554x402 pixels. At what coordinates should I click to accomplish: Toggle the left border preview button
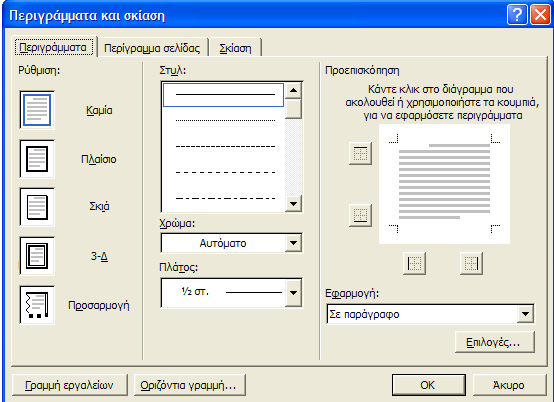(414, 263)
